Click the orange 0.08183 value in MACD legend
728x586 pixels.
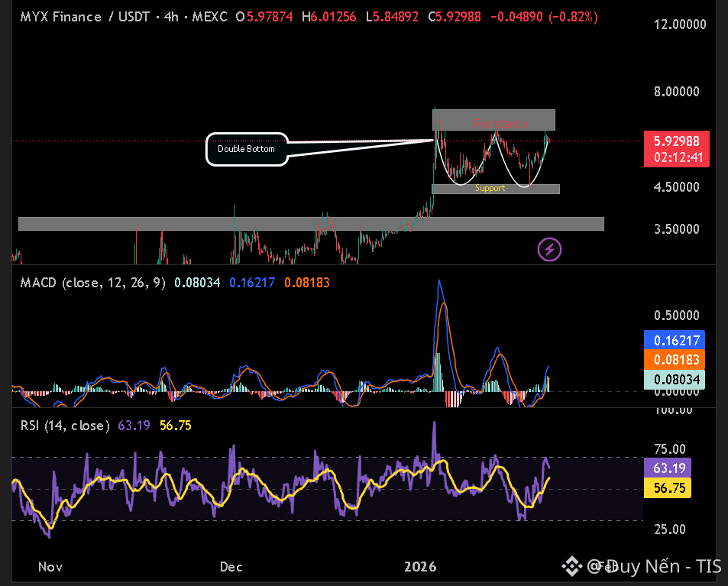pyautogui.click(x=307, y=283)
